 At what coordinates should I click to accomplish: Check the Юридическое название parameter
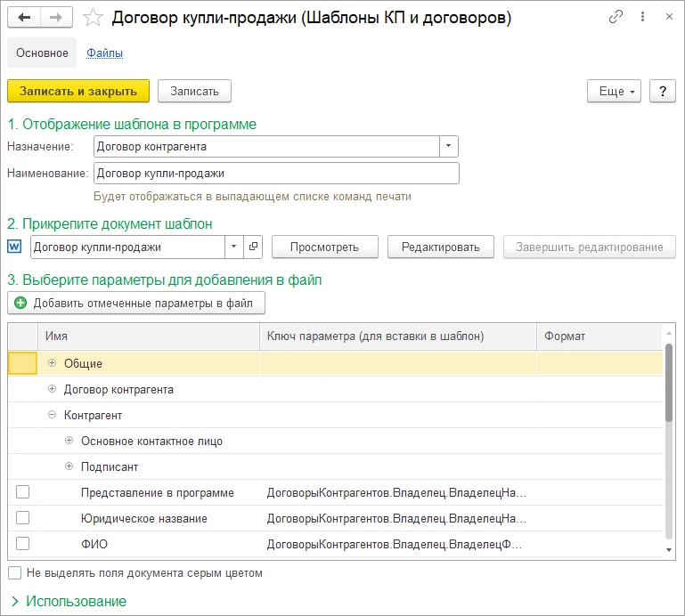click(x=23, y=518)
